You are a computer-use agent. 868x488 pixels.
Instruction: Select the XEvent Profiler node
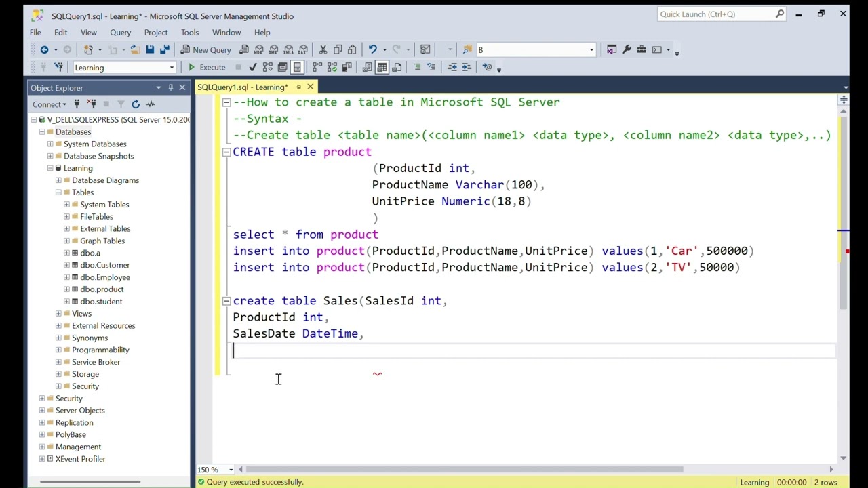pos(80,459)
